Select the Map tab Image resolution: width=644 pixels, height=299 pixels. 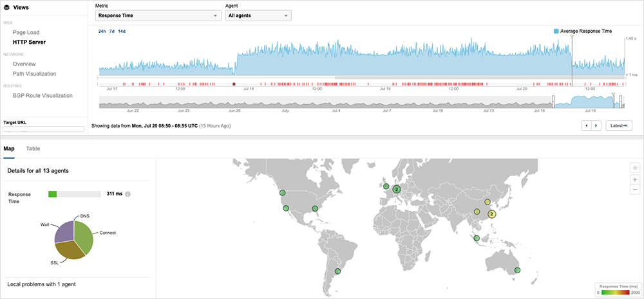tap(9, 149)
